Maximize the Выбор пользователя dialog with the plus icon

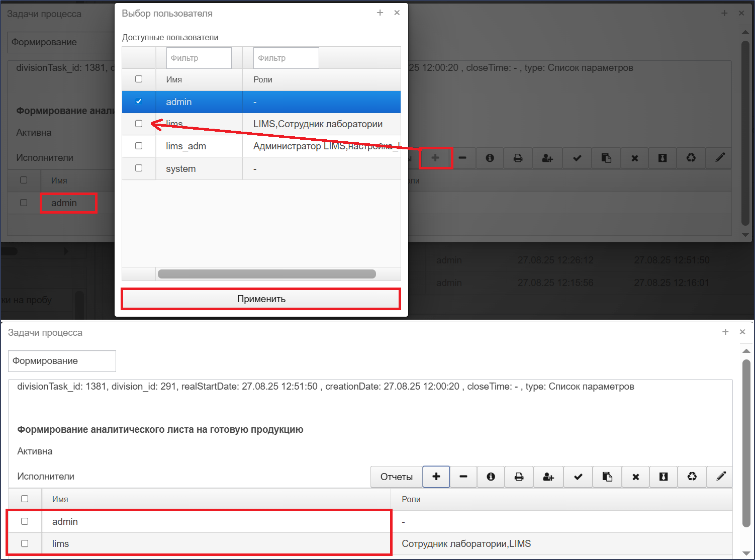pyautogui.click(x=380, y=13)
